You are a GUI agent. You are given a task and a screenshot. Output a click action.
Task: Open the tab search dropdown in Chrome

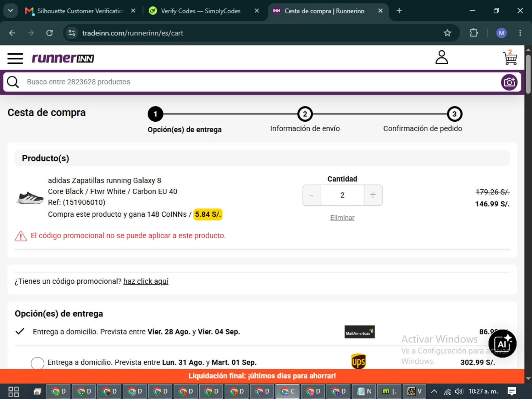click(x=11, y=11)
